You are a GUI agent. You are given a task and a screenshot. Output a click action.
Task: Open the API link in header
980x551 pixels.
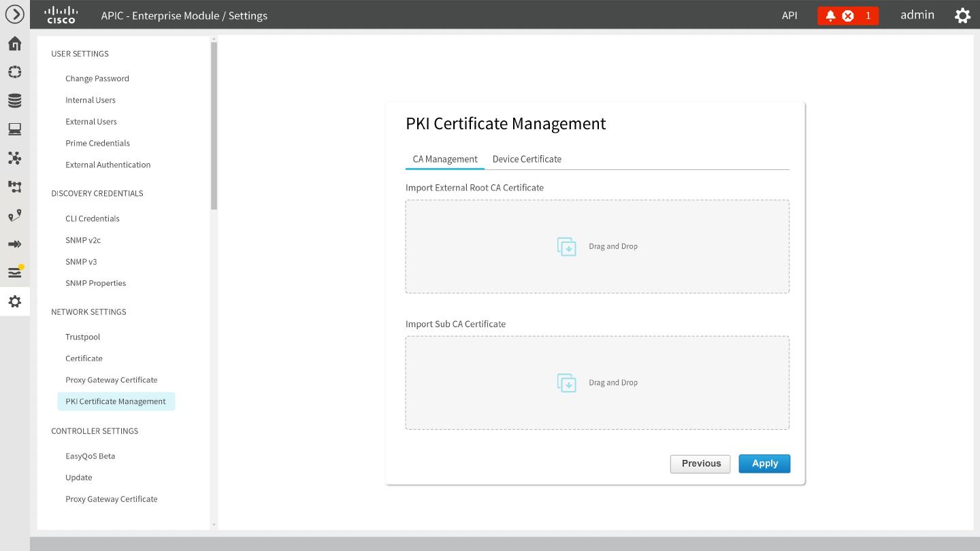789,15
